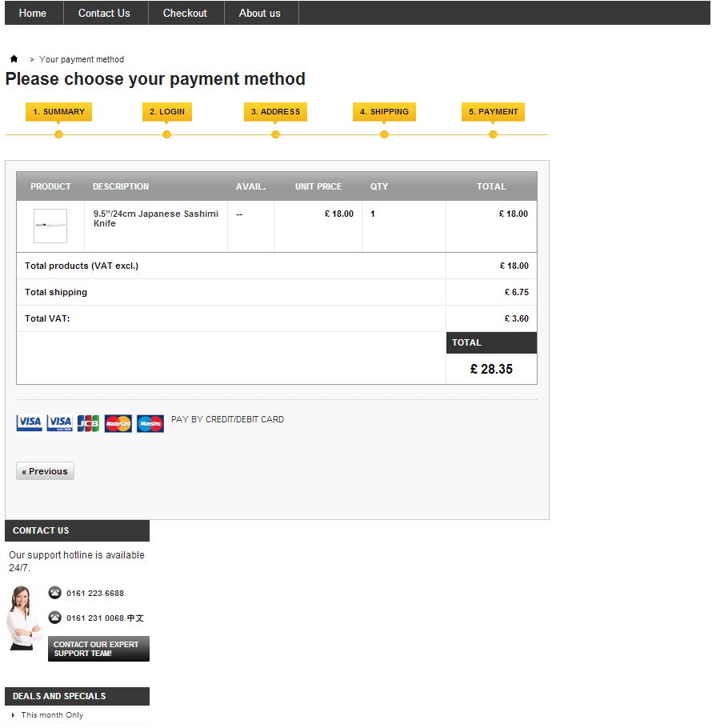Go to the Checkout menu item

(x=185, y=13)
